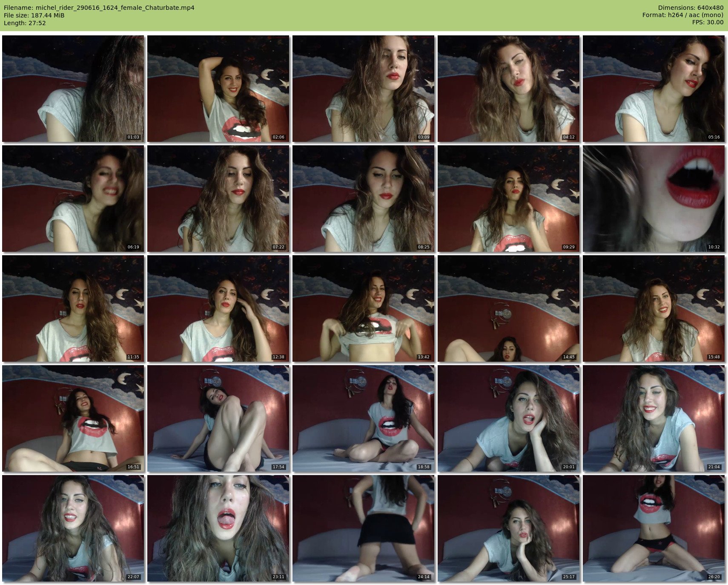Open the thumbnail stamped 13:42
This screenshot has width=728, height=585.
coord(364,308)
